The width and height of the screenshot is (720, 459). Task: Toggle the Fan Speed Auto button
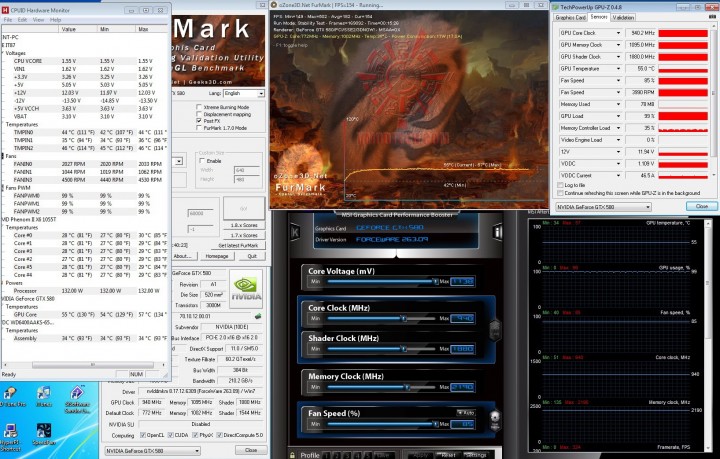(465, 413)
